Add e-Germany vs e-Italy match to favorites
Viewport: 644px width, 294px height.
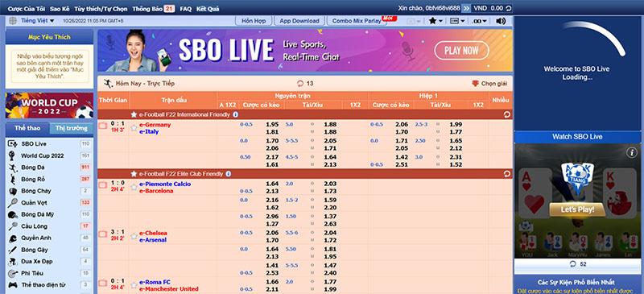tap(134, 128)
